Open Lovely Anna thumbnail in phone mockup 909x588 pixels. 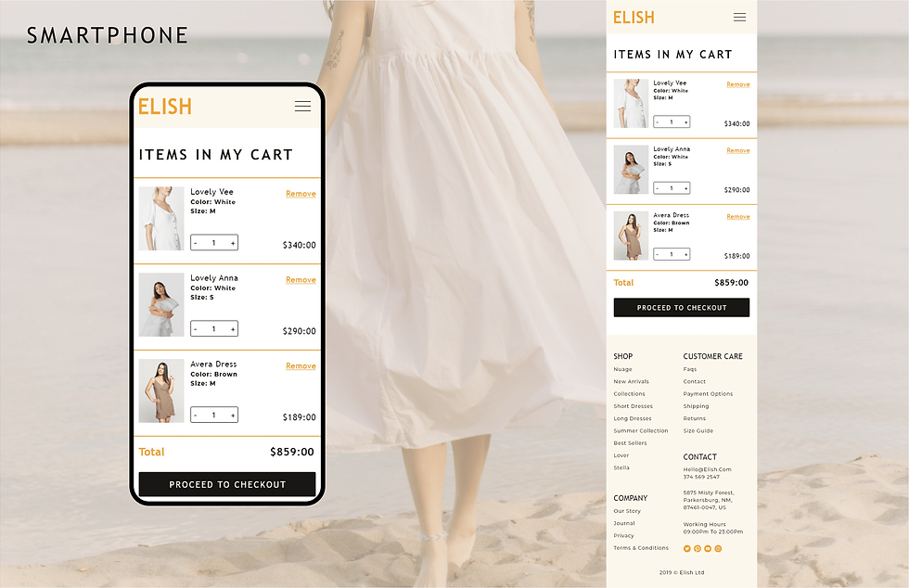pyautogui.click(x=161, y=304)
